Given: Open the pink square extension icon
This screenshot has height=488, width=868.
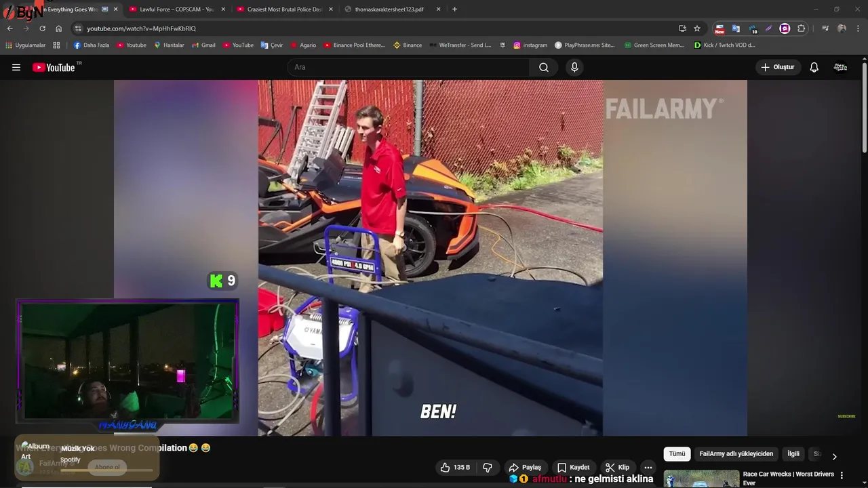Looking at the screenshot, I should point(785,28).
